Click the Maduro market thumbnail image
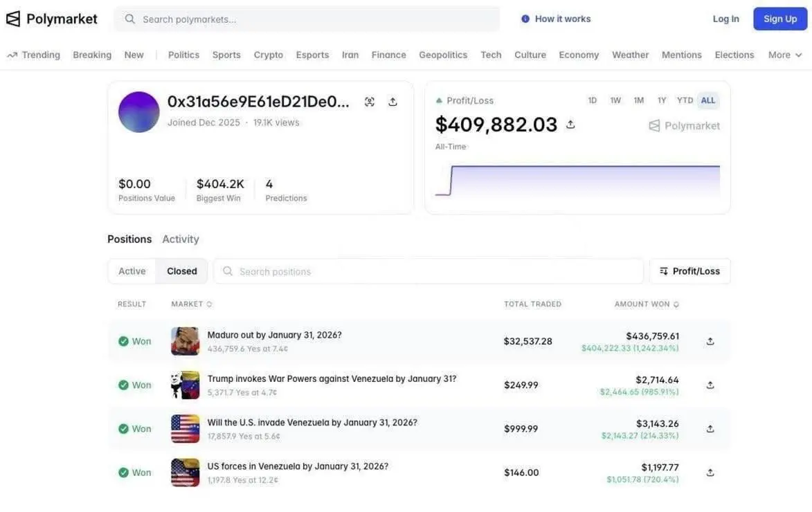This screenshot has height=512, width=812. tap(185, 341)
